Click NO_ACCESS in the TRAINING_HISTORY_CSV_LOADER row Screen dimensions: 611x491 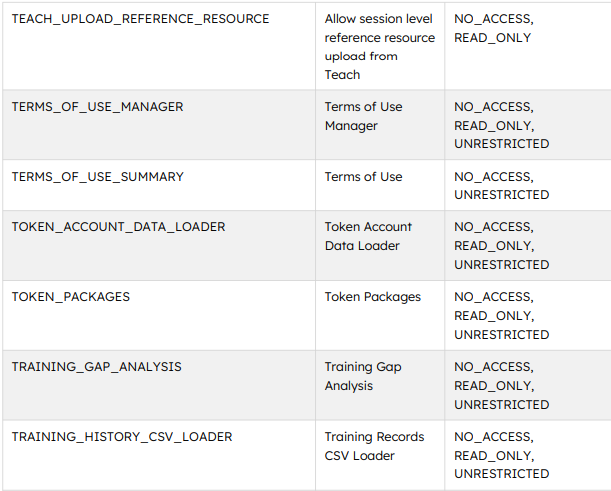pos(494,437)
